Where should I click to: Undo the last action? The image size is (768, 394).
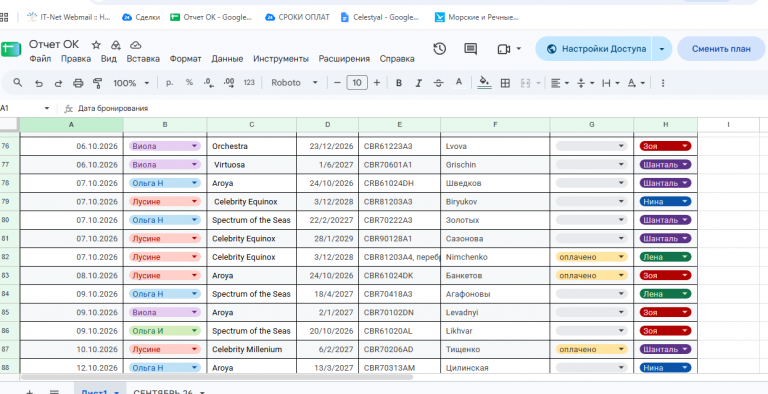[39, 83]
